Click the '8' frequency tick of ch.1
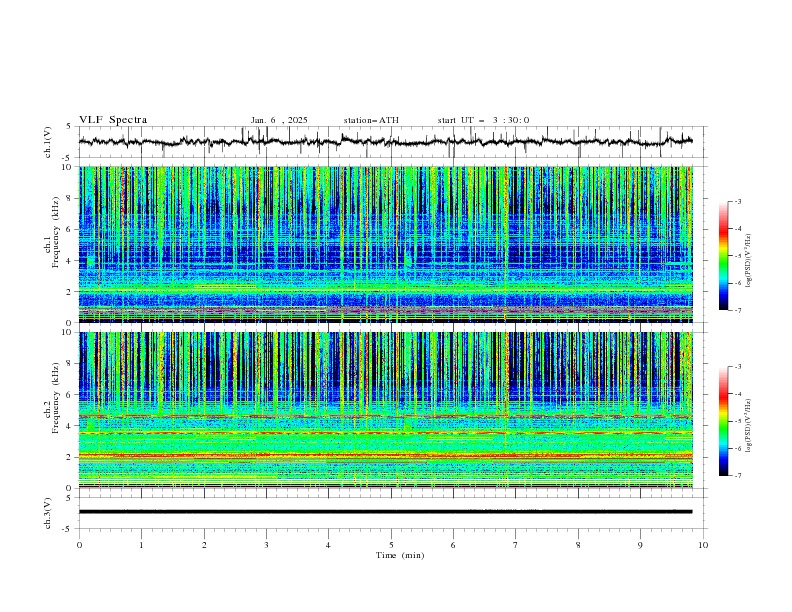Screen dimensions: 792x612 [x=71, y=198]
